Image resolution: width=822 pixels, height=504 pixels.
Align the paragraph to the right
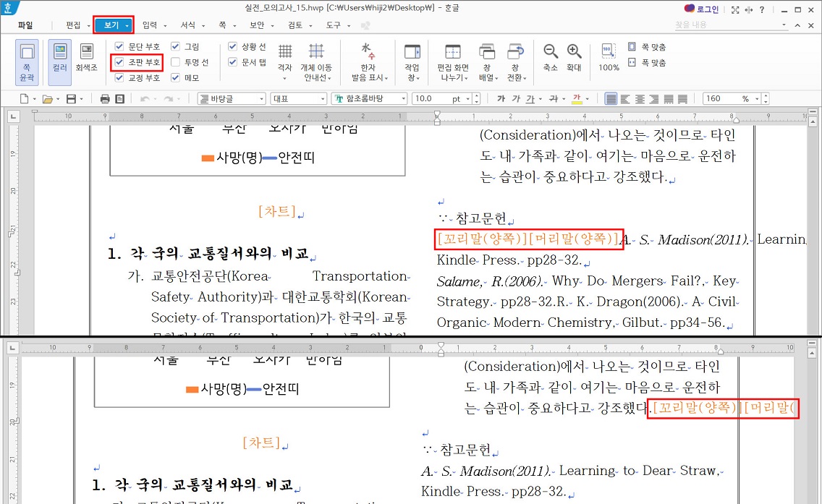tap(653, 98)
